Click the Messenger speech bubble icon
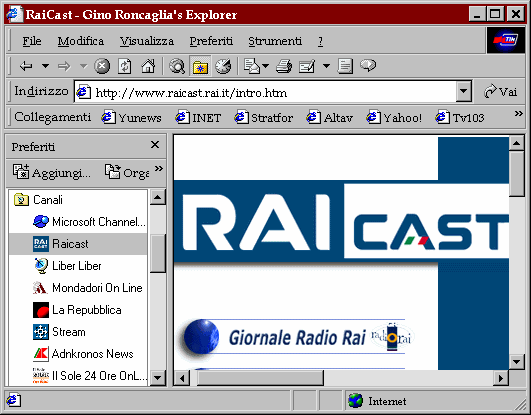This screenshot has height=415, width=531. point(368,65)
